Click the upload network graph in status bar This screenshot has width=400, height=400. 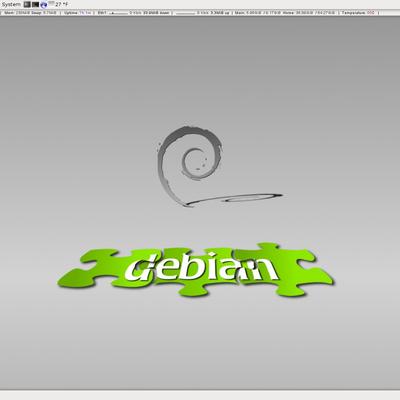pos(185,13)
